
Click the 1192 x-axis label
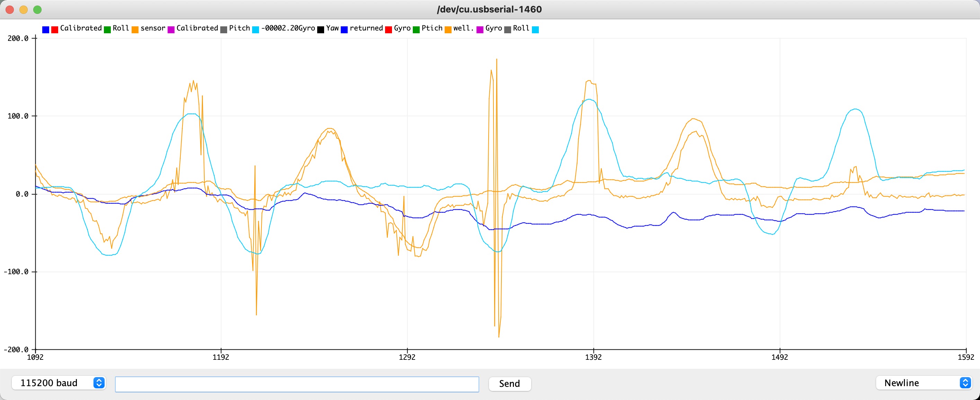click(x=221, y=357)
